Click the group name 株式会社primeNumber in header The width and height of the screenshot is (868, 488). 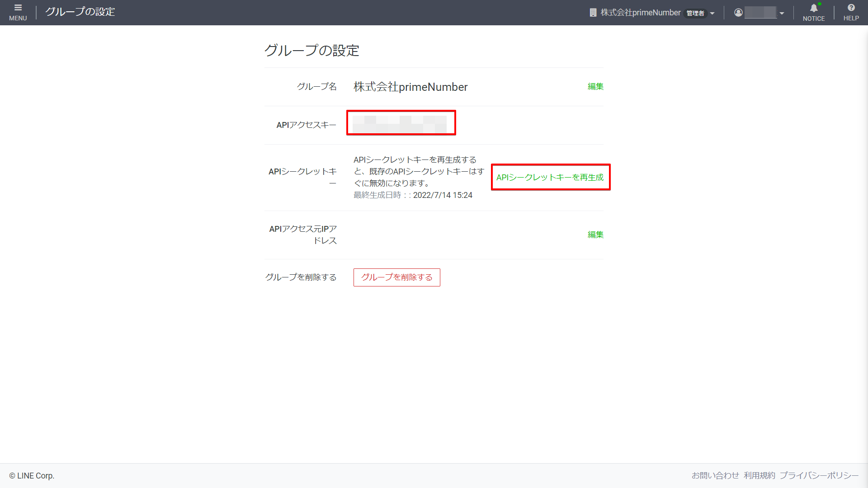click(640, 13)
